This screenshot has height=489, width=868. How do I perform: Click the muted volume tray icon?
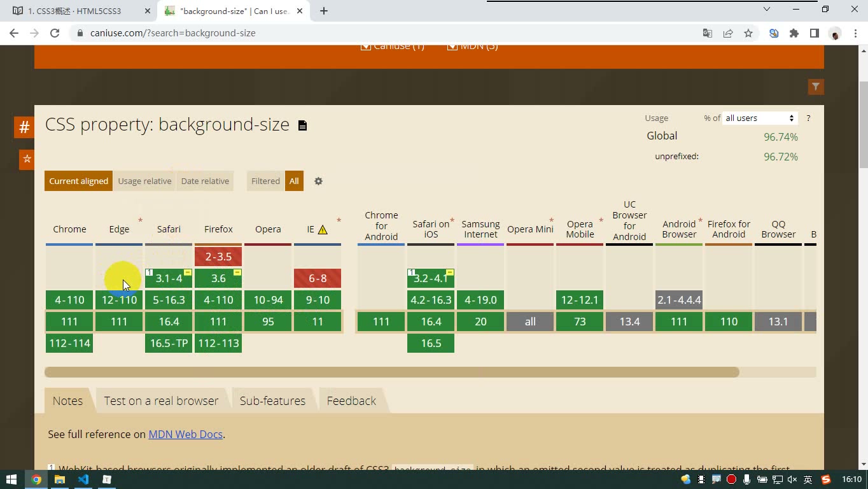[792, 479]
